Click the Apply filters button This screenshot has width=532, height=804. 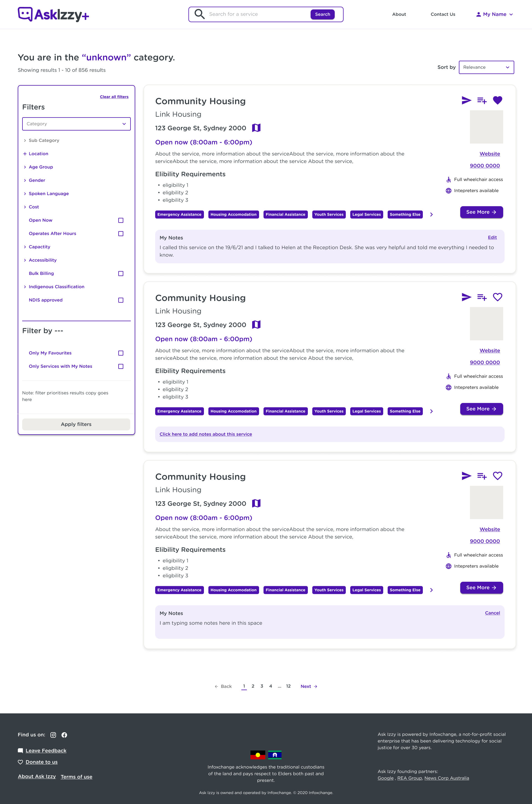(76, 424)
